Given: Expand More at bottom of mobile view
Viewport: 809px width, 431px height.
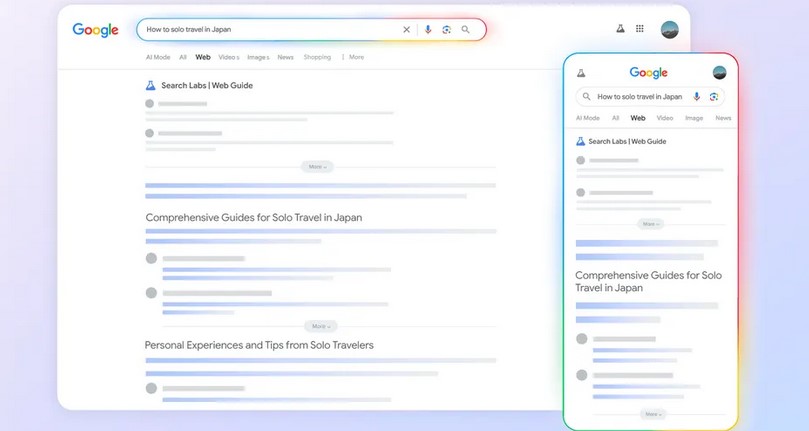Looking at the screenshot, I should click(653, 414).
